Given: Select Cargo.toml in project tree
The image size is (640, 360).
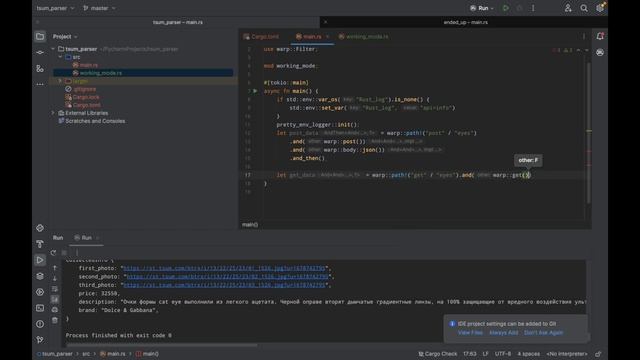Looking at the screenshot, I should [x=87, y=105].
